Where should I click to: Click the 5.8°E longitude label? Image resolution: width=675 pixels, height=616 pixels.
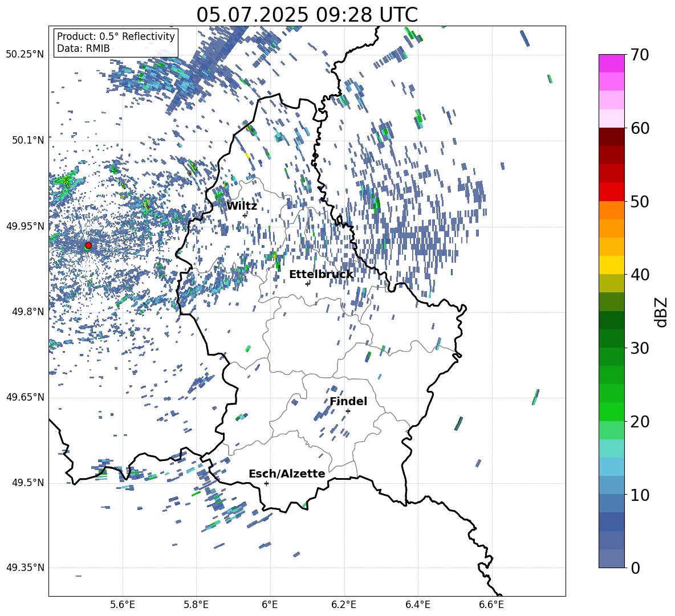[x=196, y=605]
